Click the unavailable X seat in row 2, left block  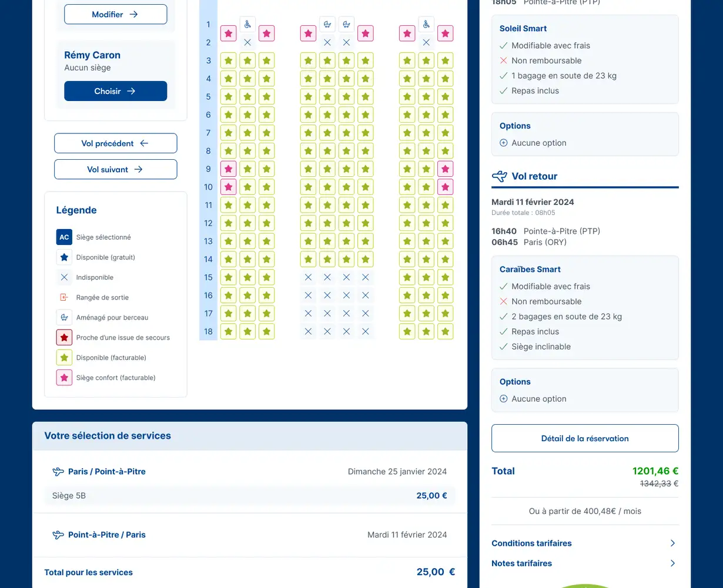pyautogui.click(x=247, y=42)
